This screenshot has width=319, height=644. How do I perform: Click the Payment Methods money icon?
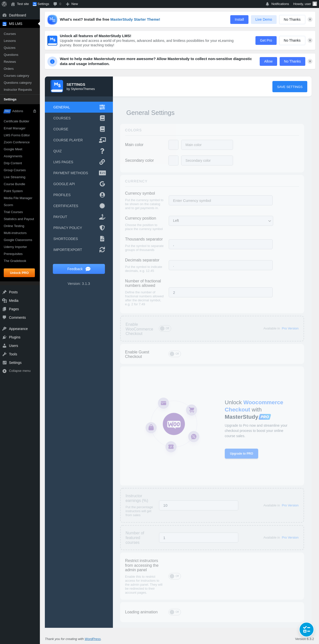coord(102,173)
